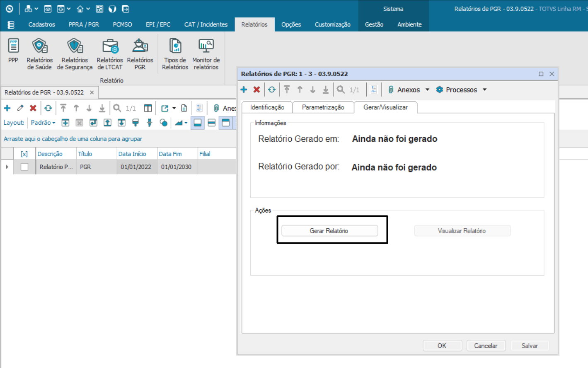Open Relatórios de Segurança in the ribbon
The width and height of the screenshot is (588, 368).
tap(75, 54)
